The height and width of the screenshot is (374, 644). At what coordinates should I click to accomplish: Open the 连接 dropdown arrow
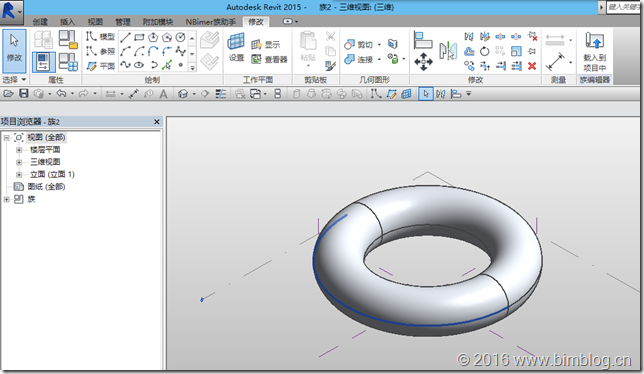coord(379,60)
